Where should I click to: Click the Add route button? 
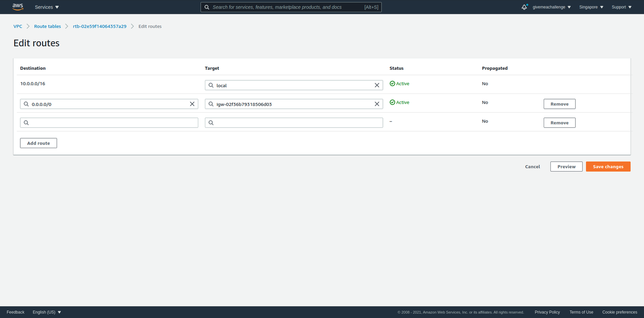[39, 143]
